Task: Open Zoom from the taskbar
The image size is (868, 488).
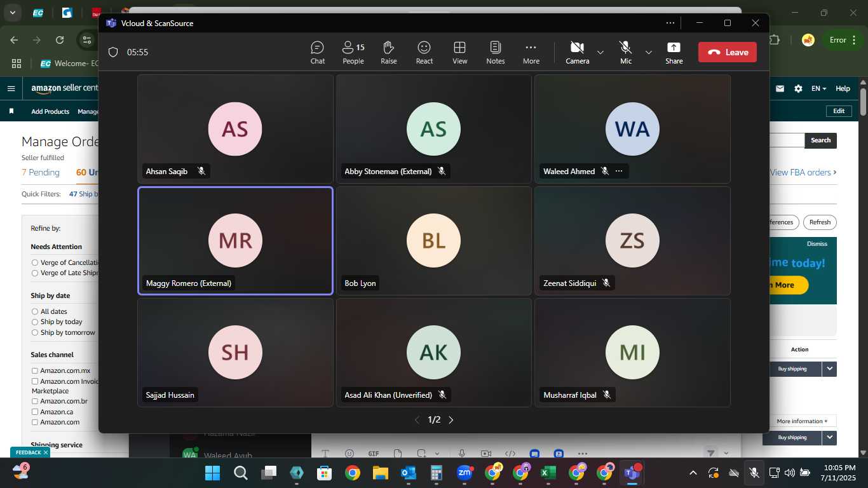Action: coord(465,473)
